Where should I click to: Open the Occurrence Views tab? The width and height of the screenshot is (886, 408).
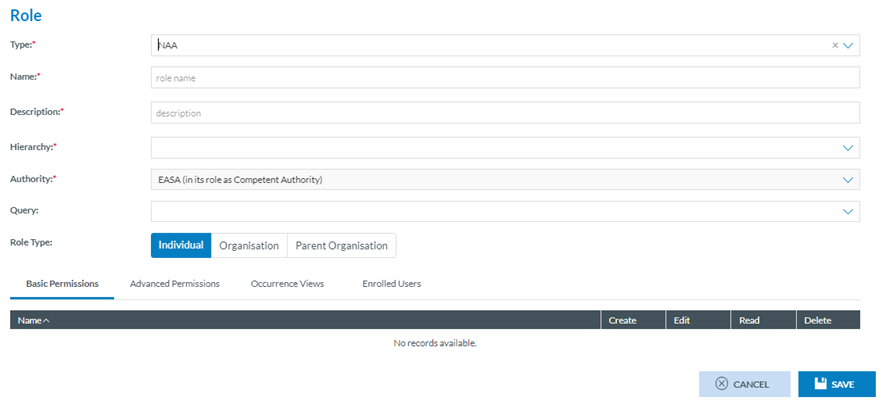pos(287,284)
